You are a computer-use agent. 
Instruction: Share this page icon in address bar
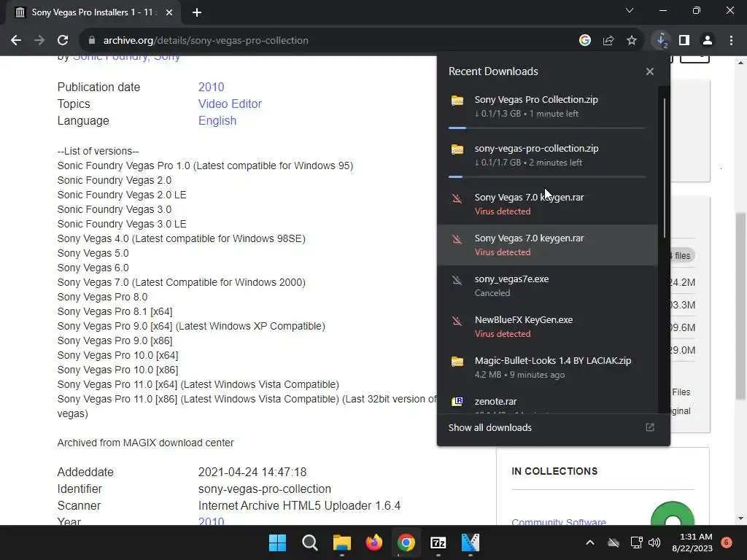608,41
